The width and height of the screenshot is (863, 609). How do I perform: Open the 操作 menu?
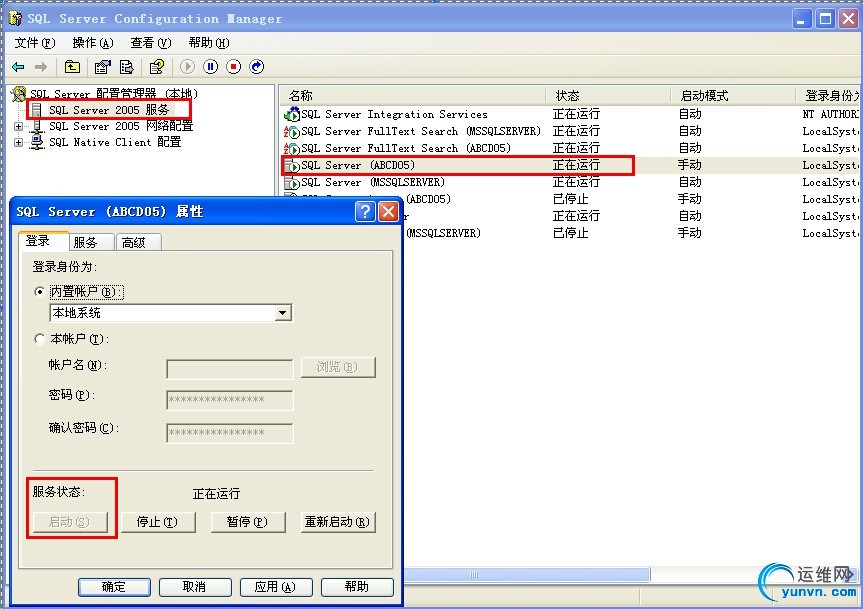[92, 43]
